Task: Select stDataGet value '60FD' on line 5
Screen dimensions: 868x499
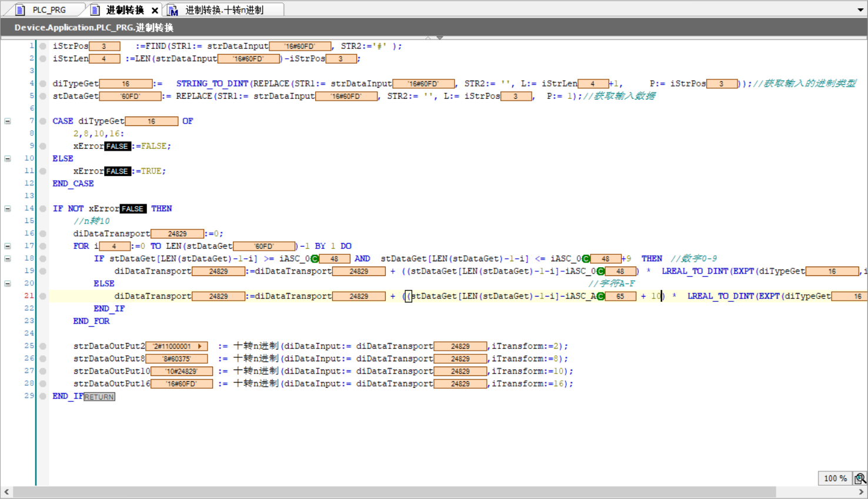Action: (x=130, y=97)
